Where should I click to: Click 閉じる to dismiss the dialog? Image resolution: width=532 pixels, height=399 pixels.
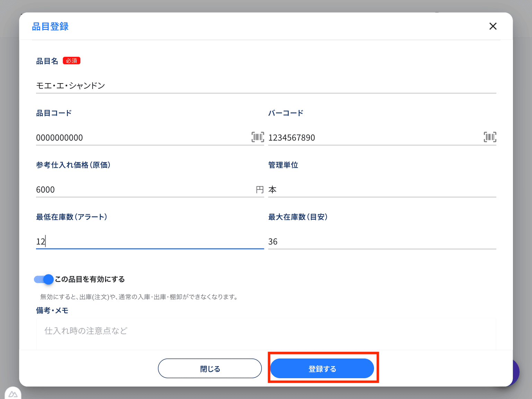(x=210, y=368)
